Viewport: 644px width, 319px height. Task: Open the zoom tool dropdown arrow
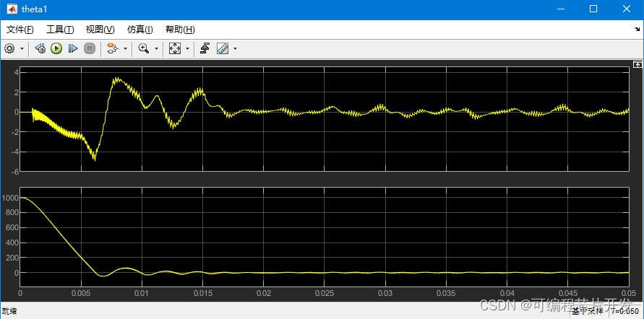click(156, 49)
